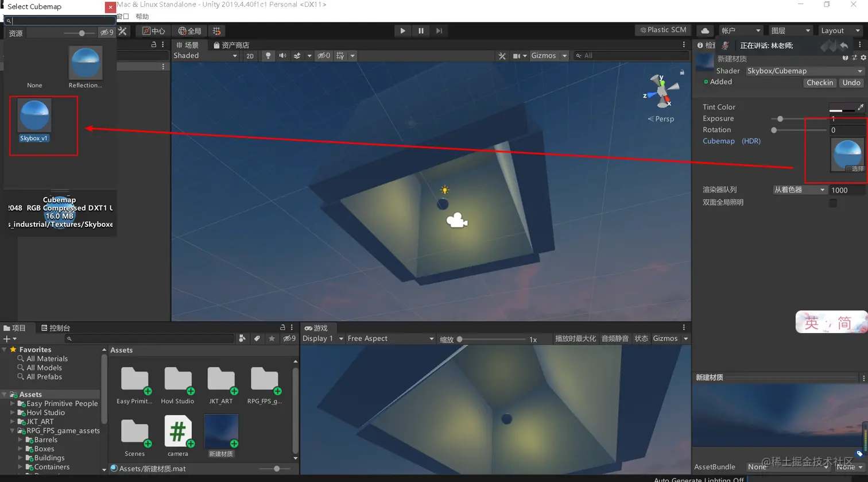Switch to the Asset Store tab
The width and height of the screenshot is (868, 482).
pos(231,45)
